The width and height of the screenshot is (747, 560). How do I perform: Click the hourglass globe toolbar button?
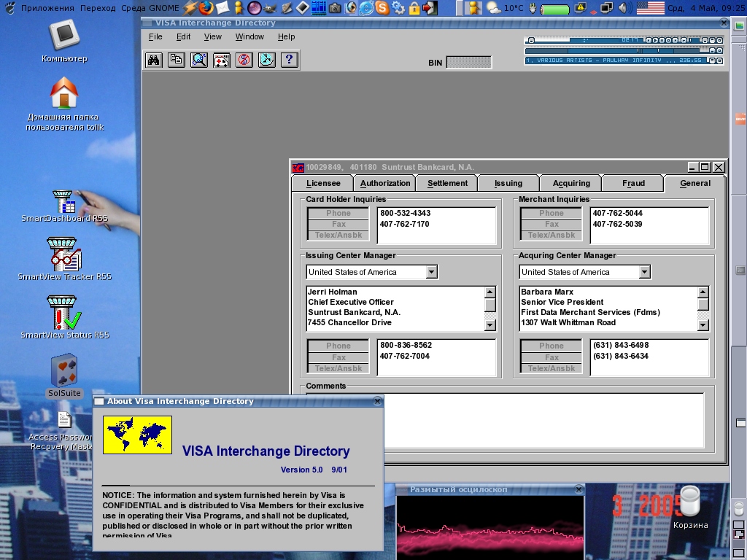pyautogui.click(x=267, y=60)
